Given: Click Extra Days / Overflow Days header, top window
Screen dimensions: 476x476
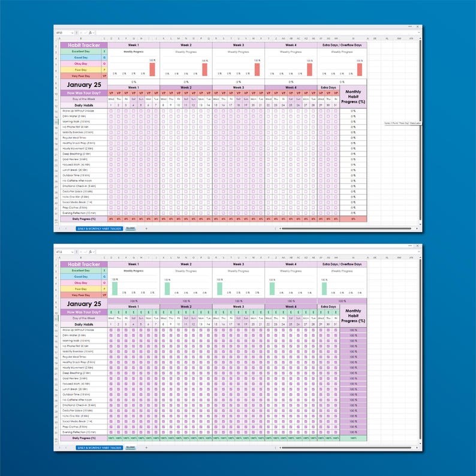Looking at the screenshot, I should click(x=342, y=45).
